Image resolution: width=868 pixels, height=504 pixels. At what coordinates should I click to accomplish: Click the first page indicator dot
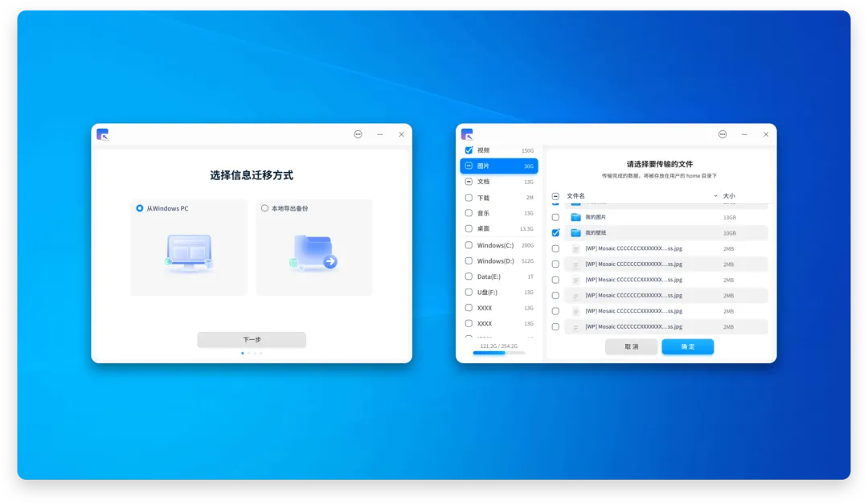click(x=243, y=354)
